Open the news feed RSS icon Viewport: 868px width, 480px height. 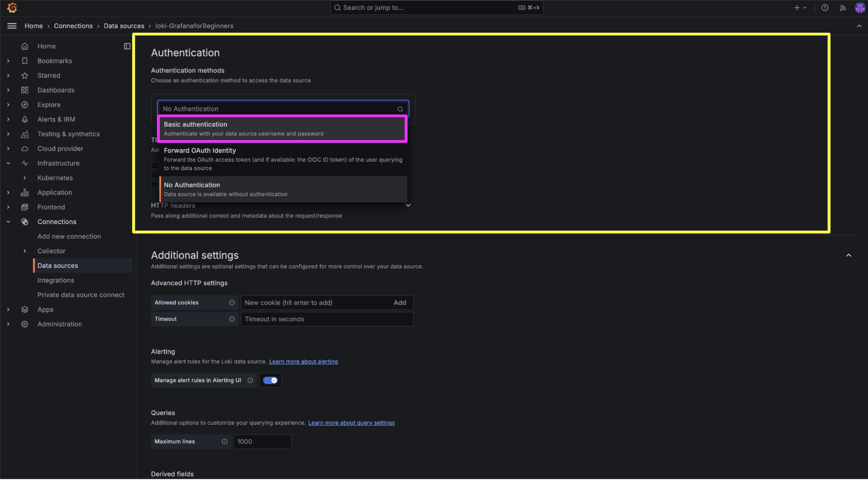click(x=842, y=8)
